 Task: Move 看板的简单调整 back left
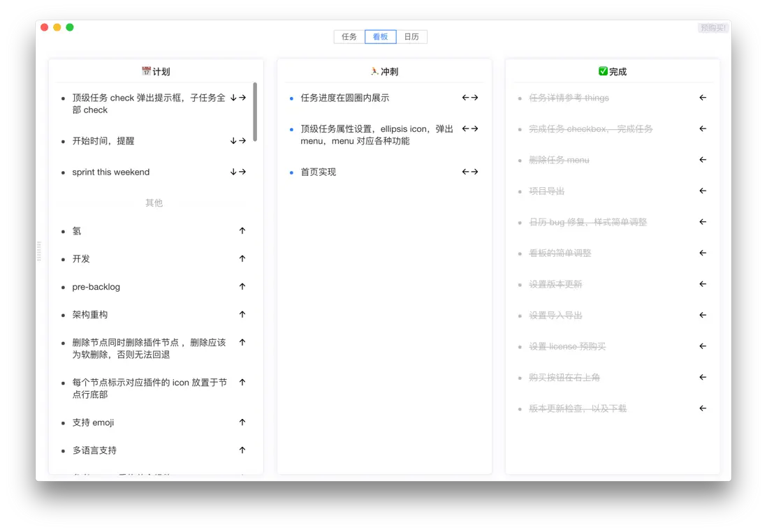point(703,253)
